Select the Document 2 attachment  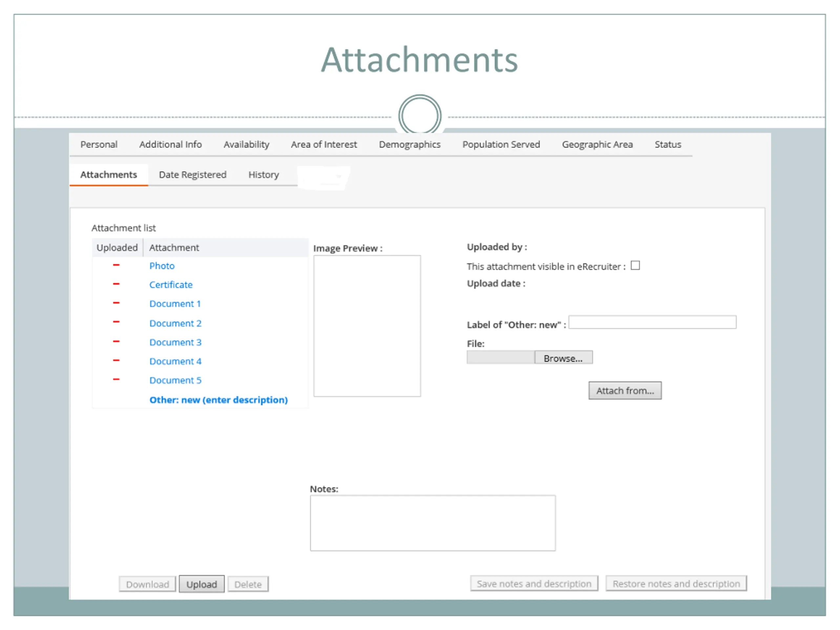(175, 323)
